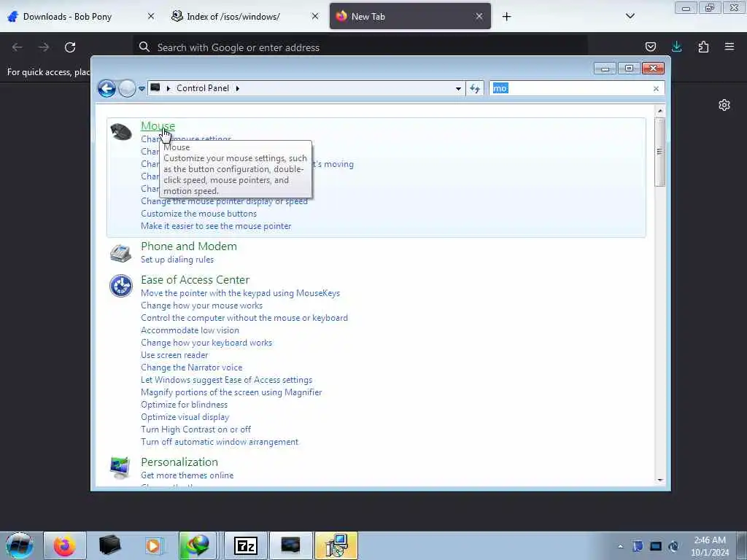Expand the arrow after Control Panel breadcrumb

click(x=237, y=88)
